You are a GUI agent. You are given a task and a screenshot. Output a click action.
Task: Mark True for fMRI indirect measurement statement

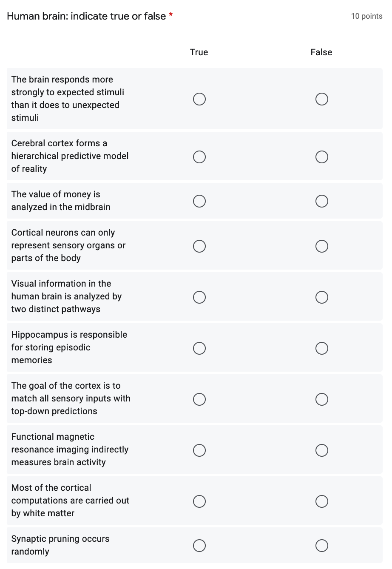click(199, 450)
